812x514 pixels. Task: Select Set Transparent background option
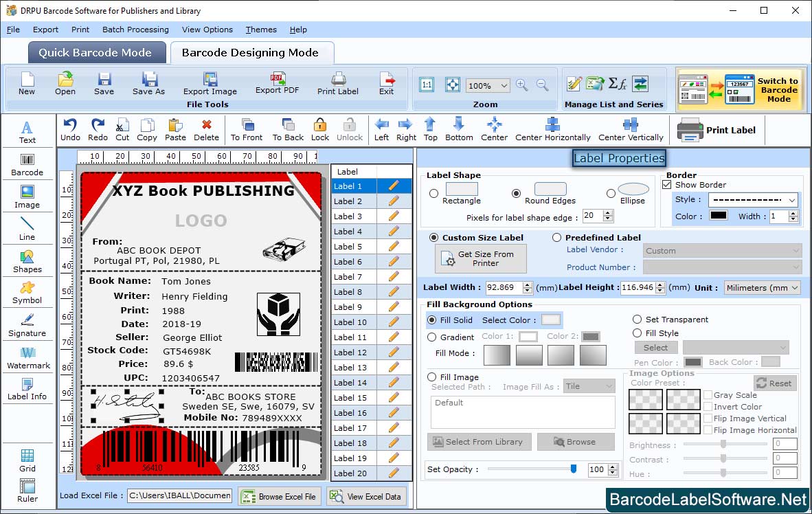pos(637,319)
